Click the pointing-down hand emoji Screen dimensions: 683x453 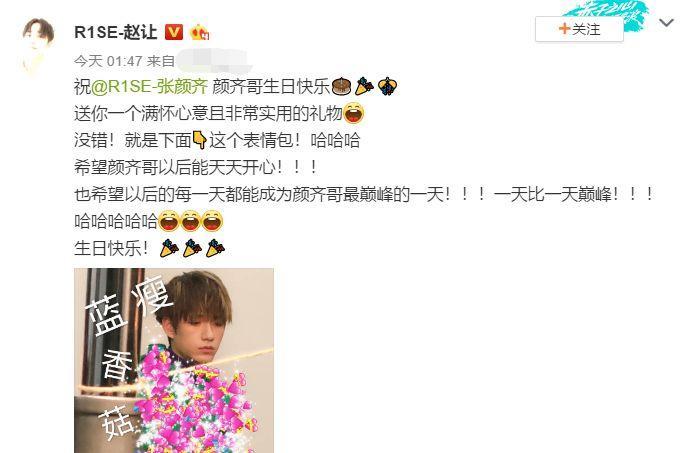coord(199,140)
